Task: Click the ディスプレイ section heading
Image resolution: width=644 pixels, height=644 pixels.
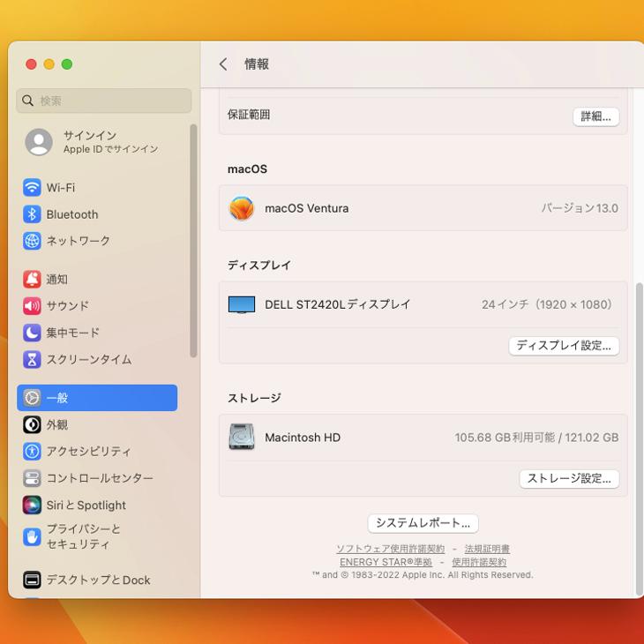Action: [x=259, y=266]
